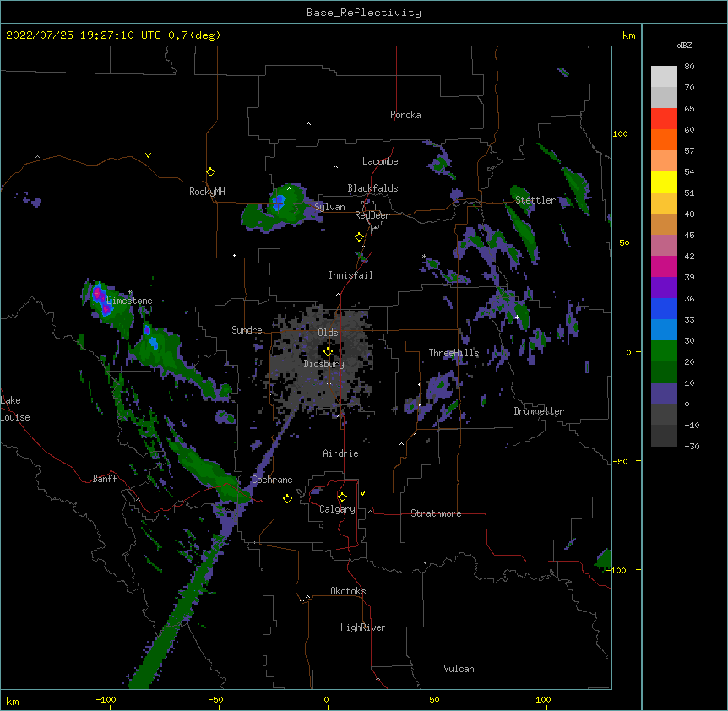The height and width of the screenshot is (711, 728).
Task: Click the Stettler city label
Action: [x=535, y=200]
